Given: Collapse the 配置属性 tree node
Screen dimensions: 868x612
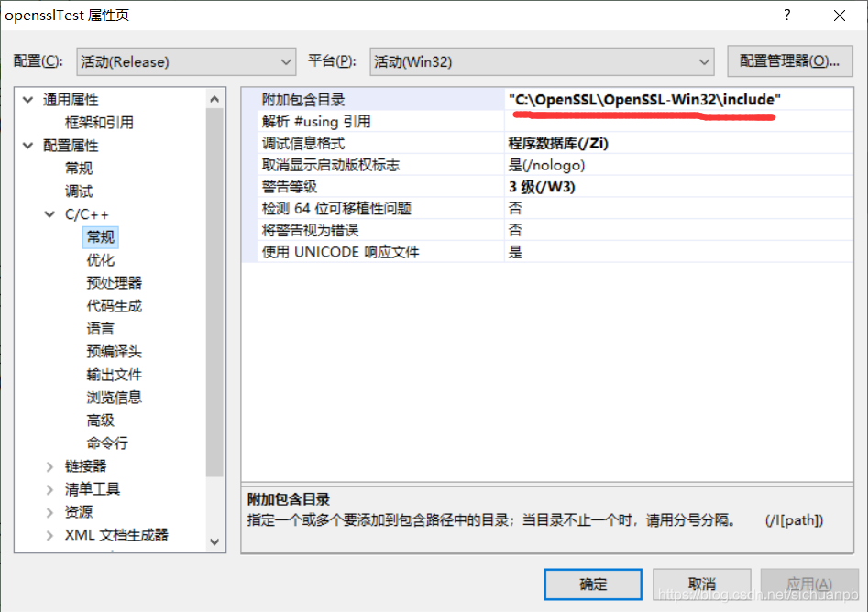Looking at the screenshot, I should [x=27, y=145].
